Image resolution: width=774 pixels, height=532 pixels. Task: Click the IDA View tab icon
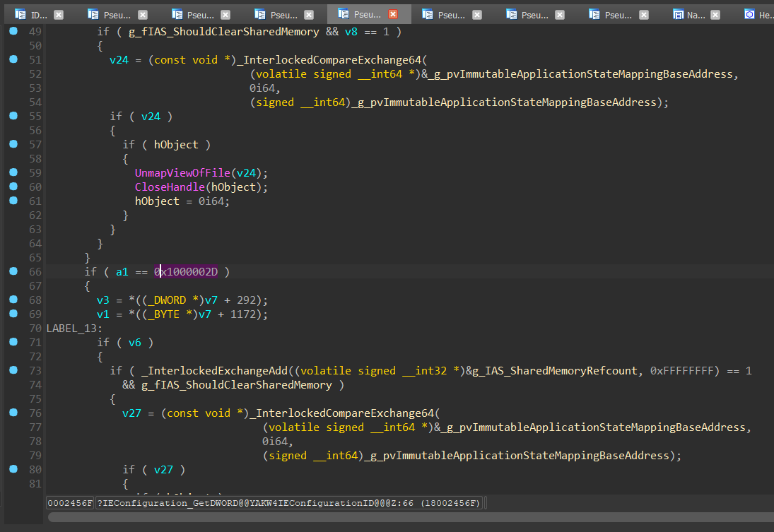pos(20,14)
